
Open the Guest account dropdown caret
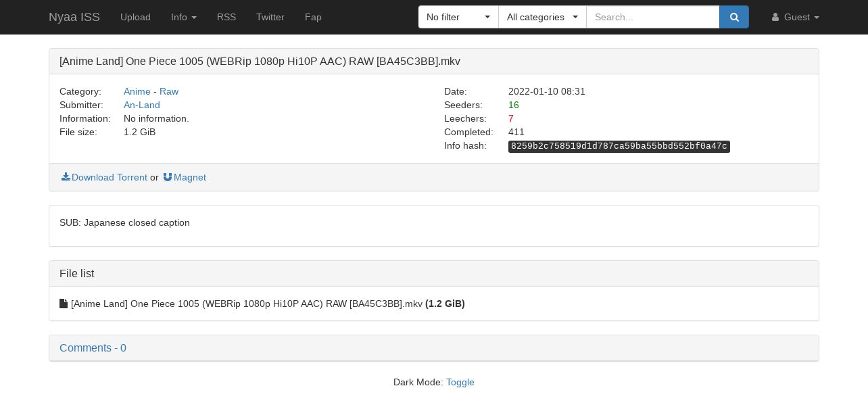817,18
